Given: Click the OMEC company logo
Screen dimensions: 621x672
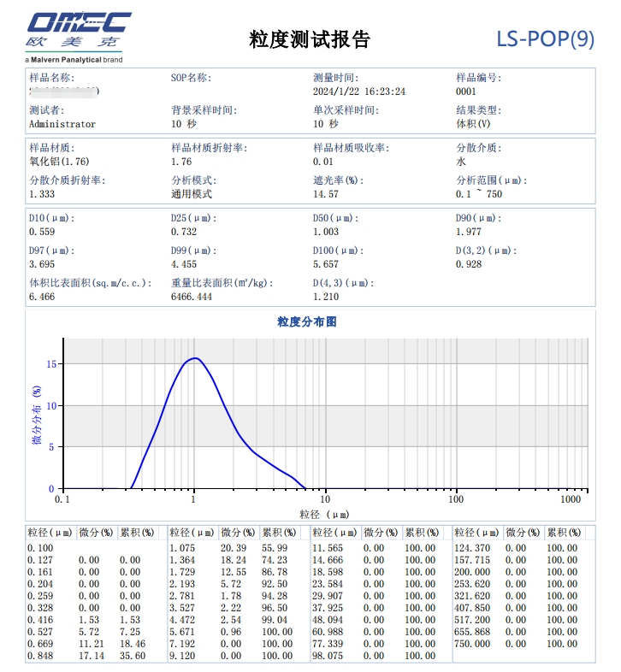Looking at the screenshot, I should click(x=79, y=31).
